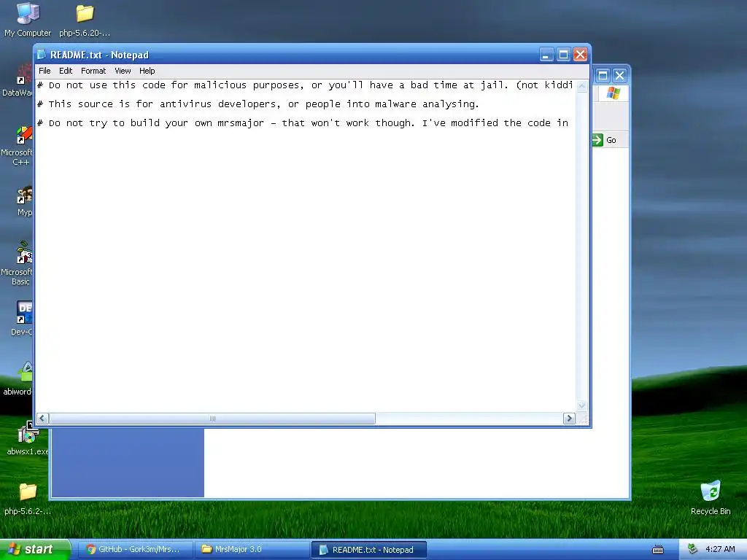Maximize the Notepad window

click(x=563, y=55)
